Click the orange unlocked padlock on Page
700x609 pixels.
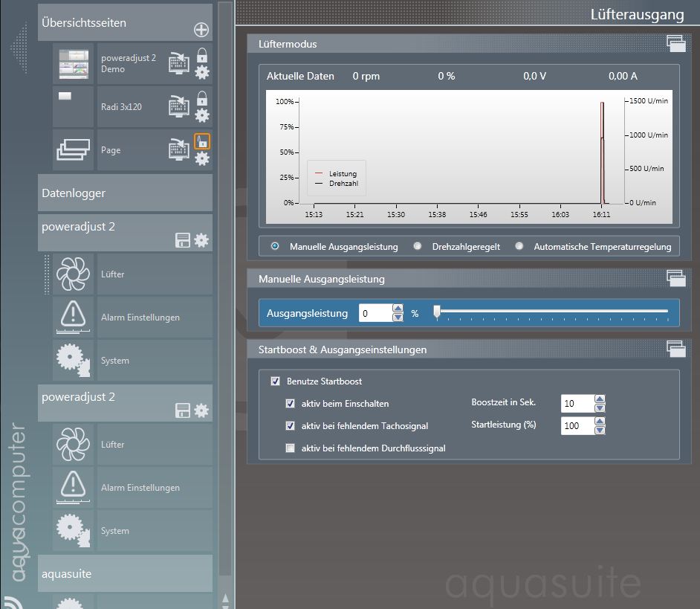click(x=202, y=141)
